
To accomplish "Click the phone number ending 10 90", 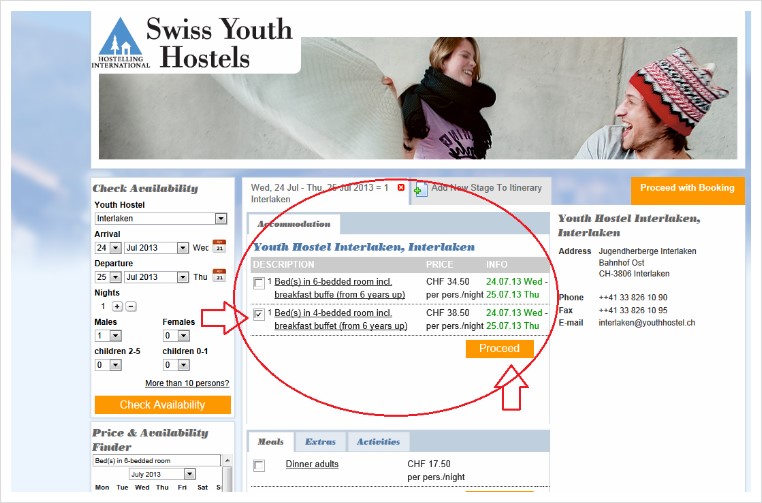I will tap(633, 297).
